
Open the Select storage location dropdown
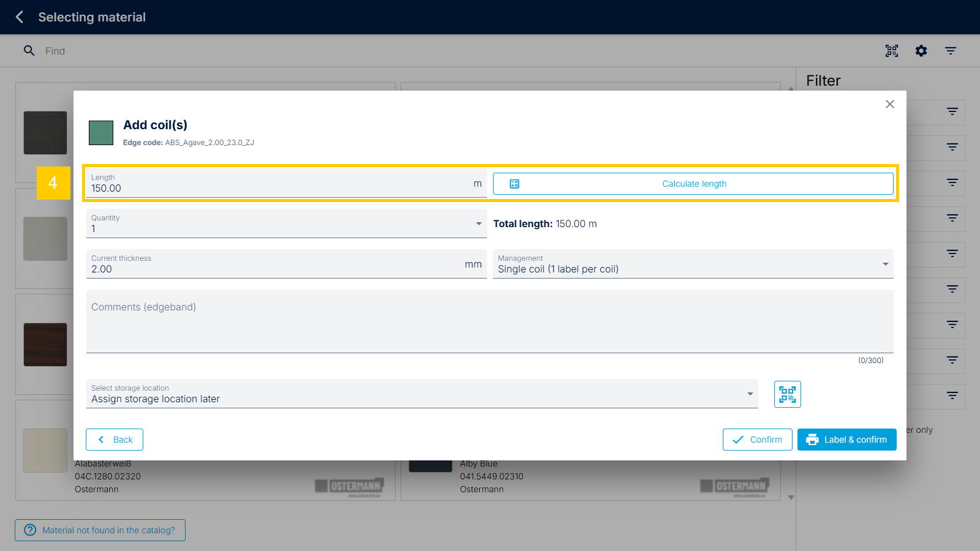point(422,394)
